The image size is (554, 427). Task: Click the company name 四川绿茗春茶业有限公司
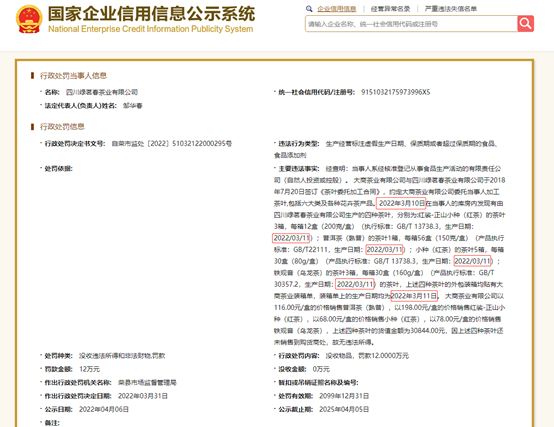pos(102,92)
